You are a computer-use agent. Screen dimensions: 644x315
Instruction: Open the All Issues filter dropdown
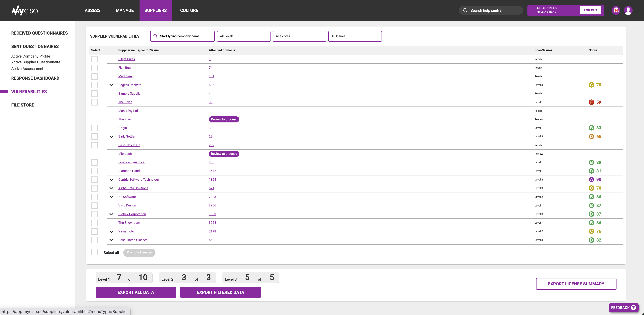tap(355, 36)
